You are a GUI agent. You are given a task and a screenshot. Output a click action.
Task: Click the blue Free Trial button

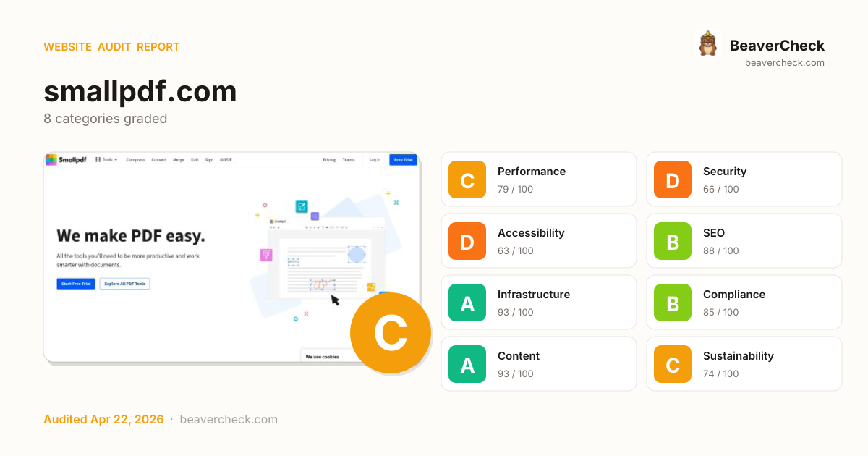coord(403,160)
